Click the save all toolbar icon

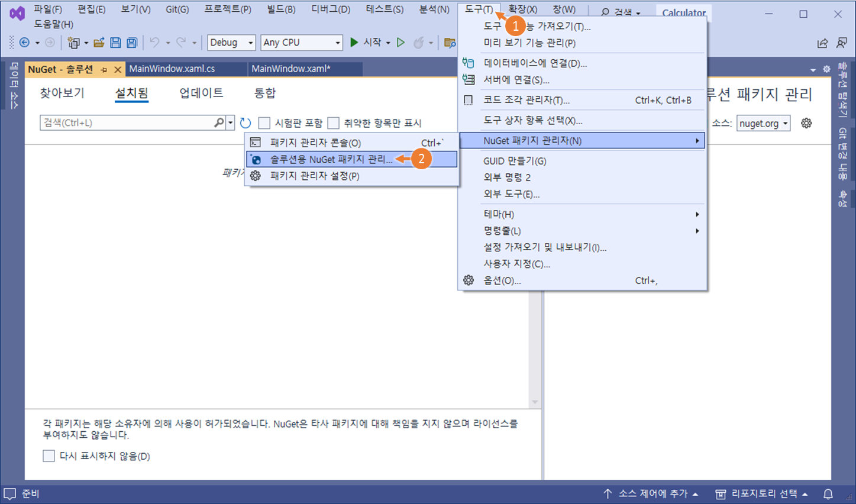tap(132, 43)
